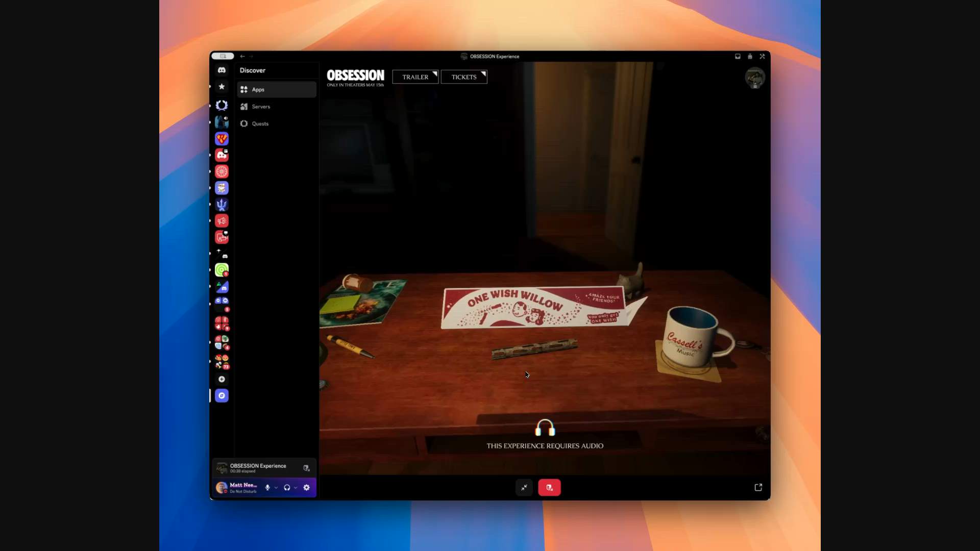Open the server folder with badge 5
The width and height of the screenshot is (980, 551).
click(222, 304)
